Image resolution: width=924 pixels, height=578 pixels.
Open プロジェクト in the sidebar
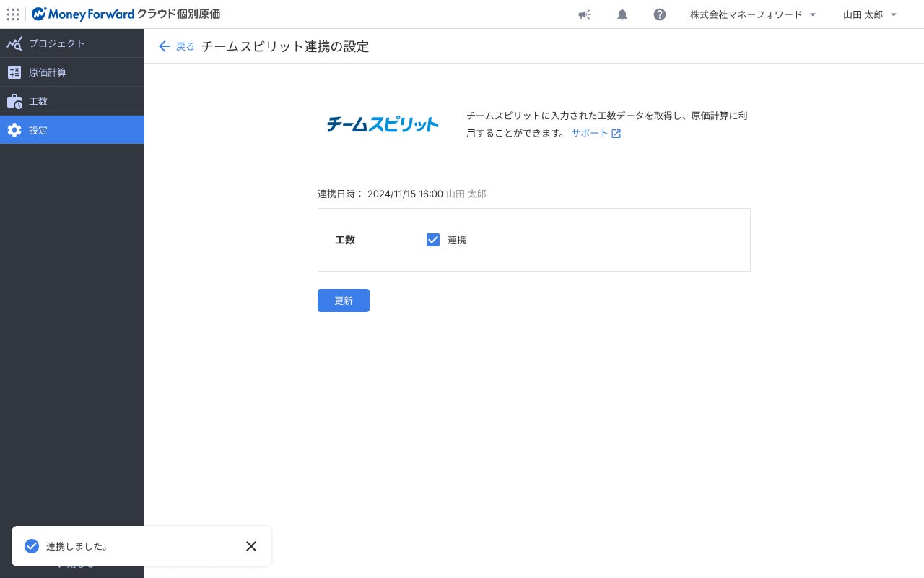72,43
